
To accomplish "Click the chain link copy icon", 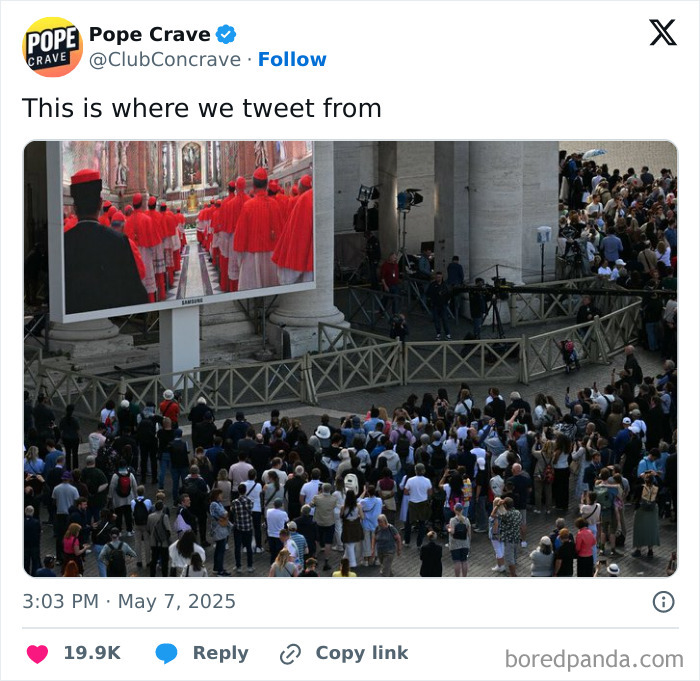I will tap(290, 654).
